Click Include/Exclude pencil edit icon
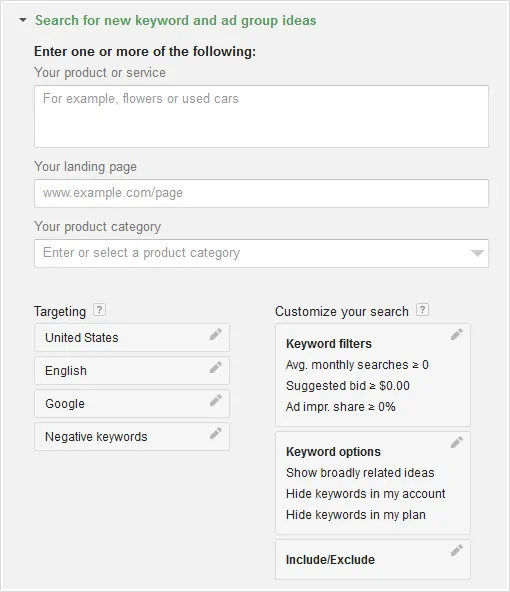The height and width of the screenshot is (592, 510). tap(456, 550)
